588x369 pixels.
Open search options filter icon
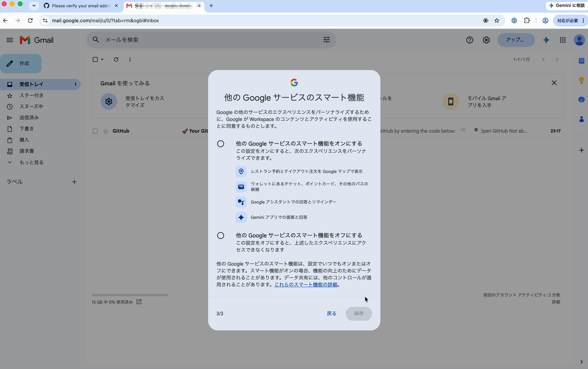click(326, 39)
